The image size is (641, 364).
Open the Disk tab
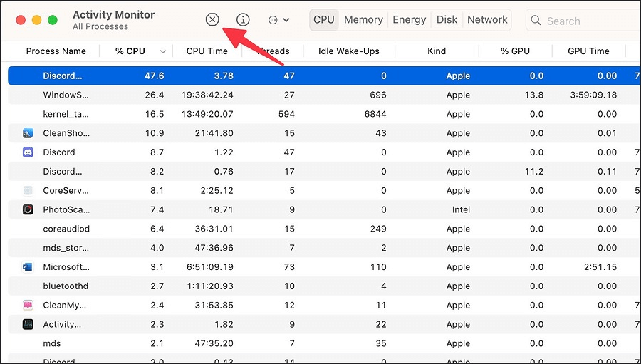(x=447, y=20)
